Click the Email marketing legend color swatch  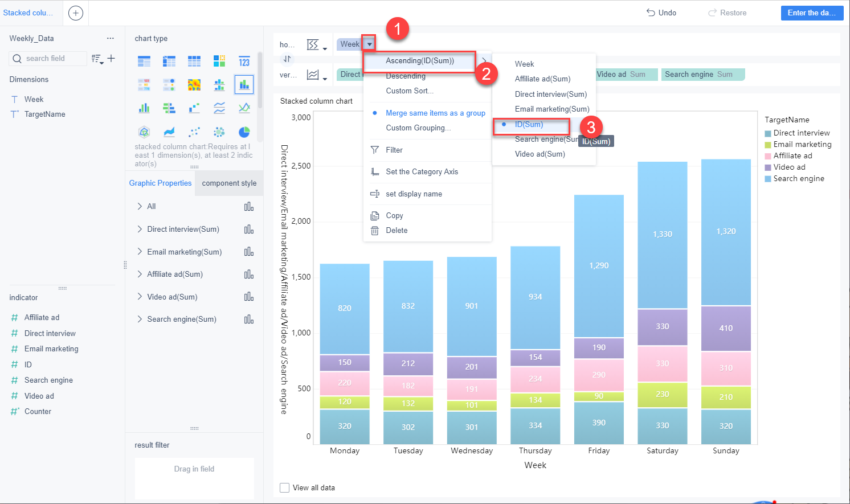click(768, 145)
